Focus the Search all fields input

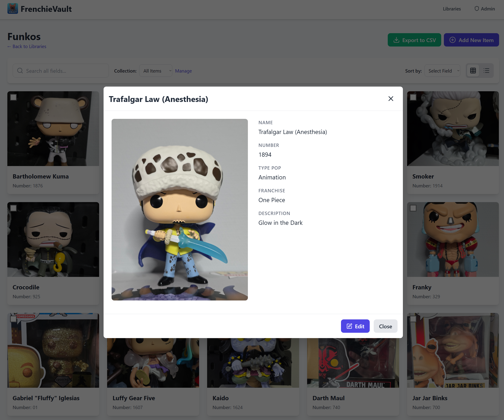coord(61,71)
